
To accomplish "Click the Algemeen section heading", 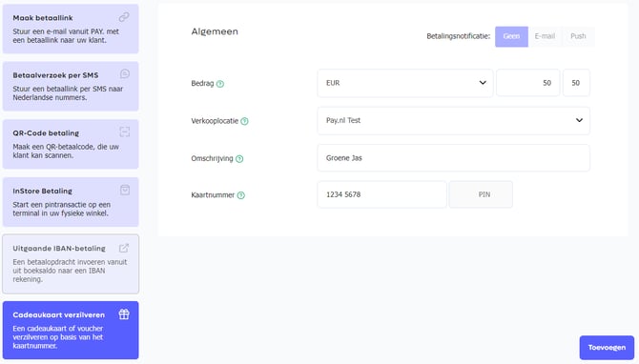I will click(x=215, y=31).
